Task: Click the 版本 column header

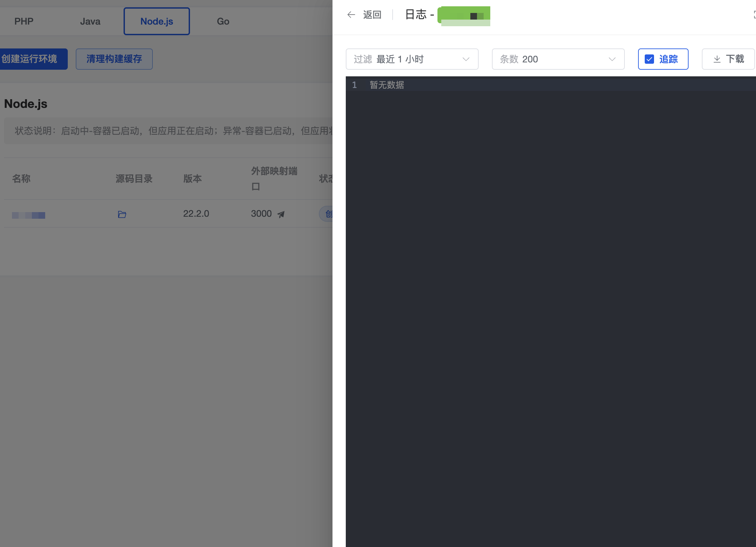Action: pos(192,179)
